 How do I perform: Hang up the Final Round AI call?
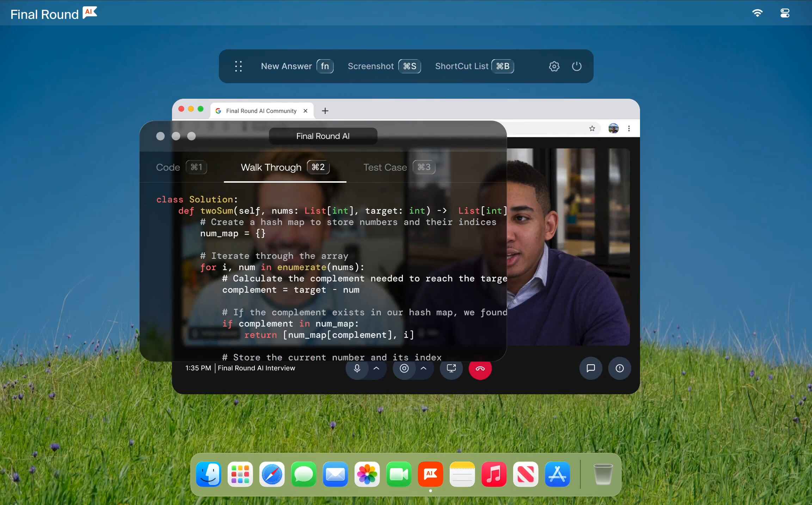pos(480,369)
